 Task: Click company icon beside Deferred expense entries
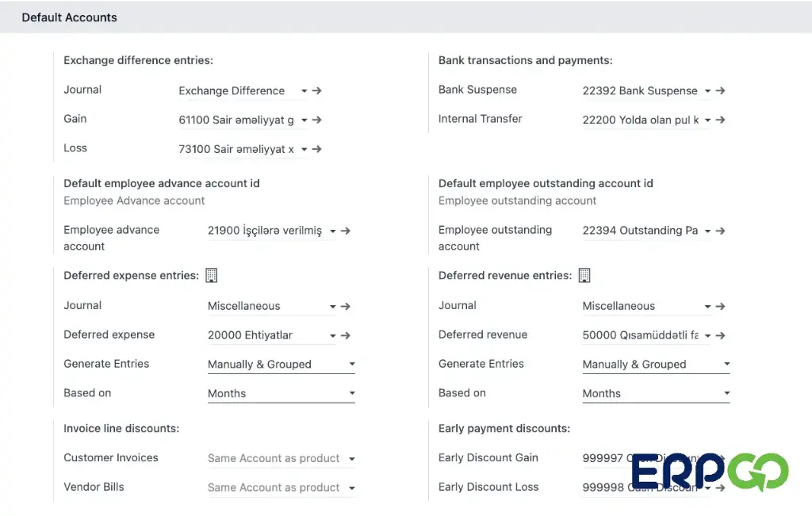pyautogui.click(x=211, y=275)
